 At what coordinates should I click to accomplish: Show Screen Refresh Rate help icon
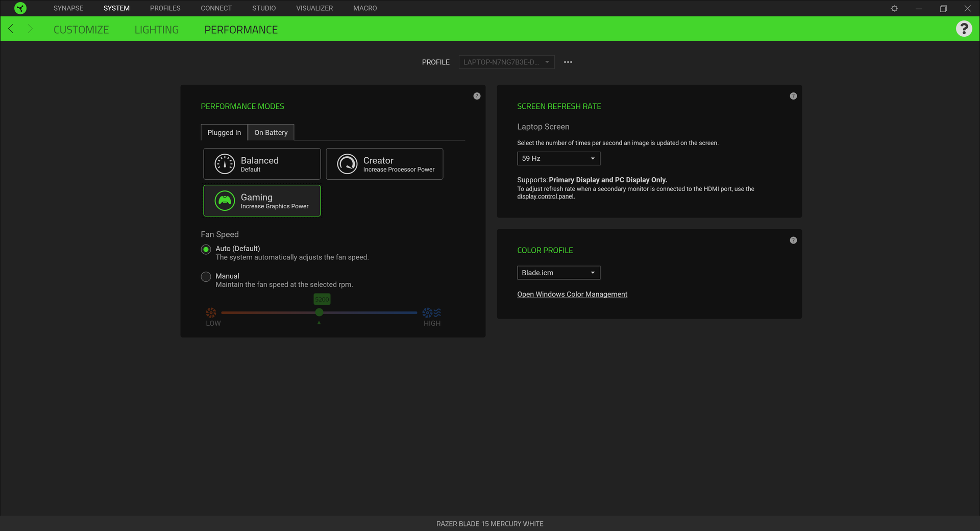pos(793,96)
